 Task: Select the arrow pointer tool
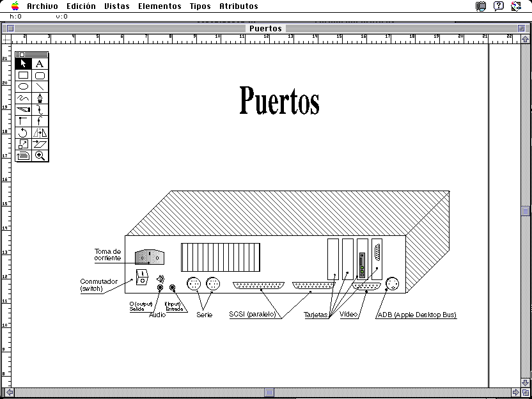tap(24, 63)
